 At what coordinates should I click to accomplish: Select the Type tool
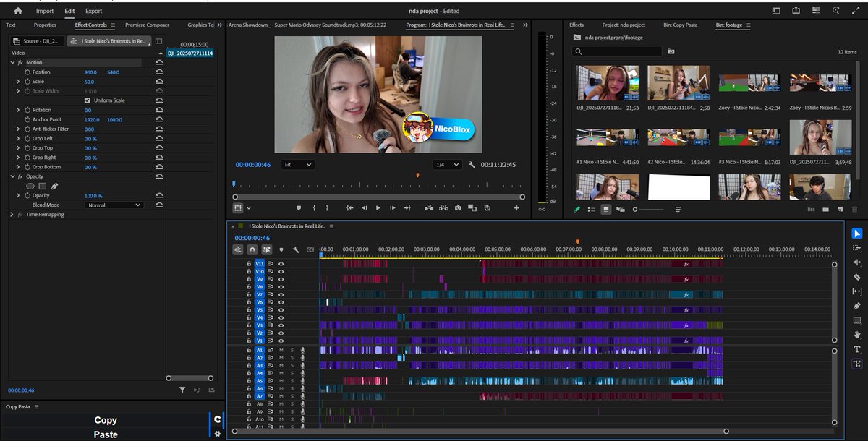(857, 349)
